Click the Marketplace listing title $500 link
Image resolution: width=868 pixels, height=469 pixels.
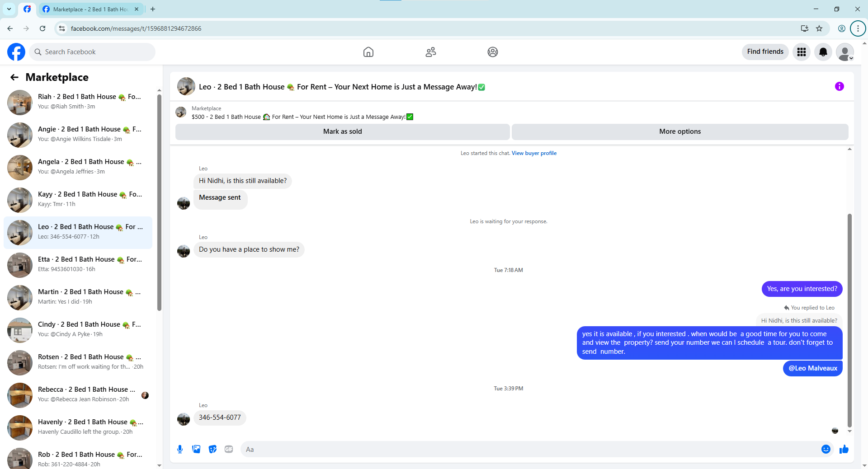[302, 117]
